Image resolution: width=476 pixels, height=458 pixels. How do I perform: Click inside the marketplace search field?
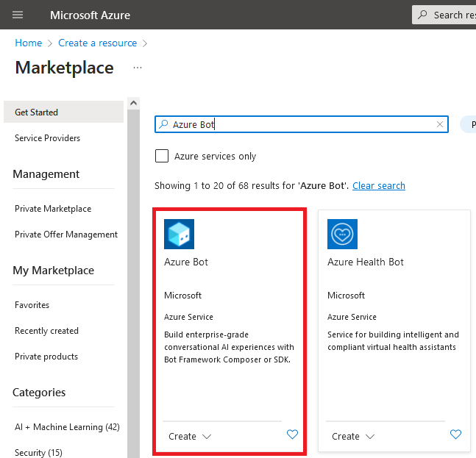coord(302,124)
